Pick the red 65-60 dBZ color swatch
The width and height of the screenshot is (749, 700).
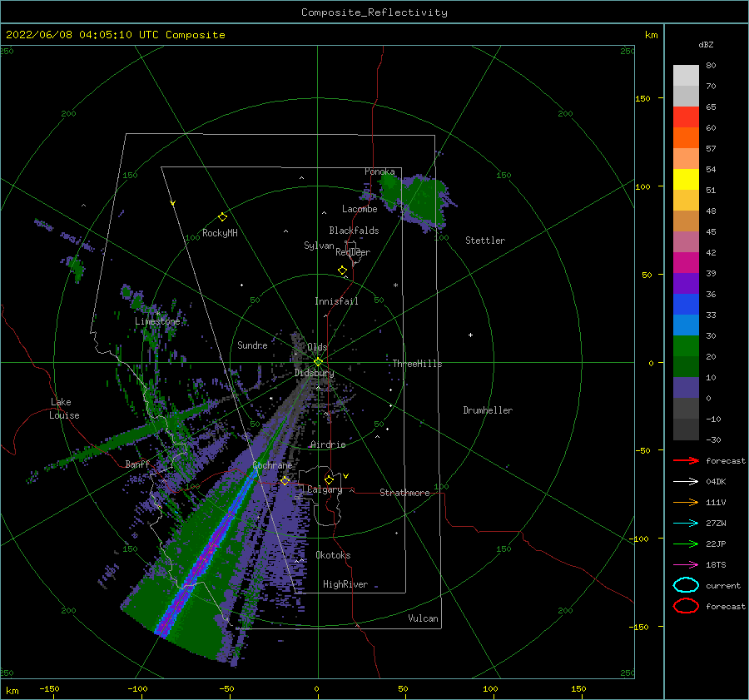pyautogui.click(x=686, y=117)
